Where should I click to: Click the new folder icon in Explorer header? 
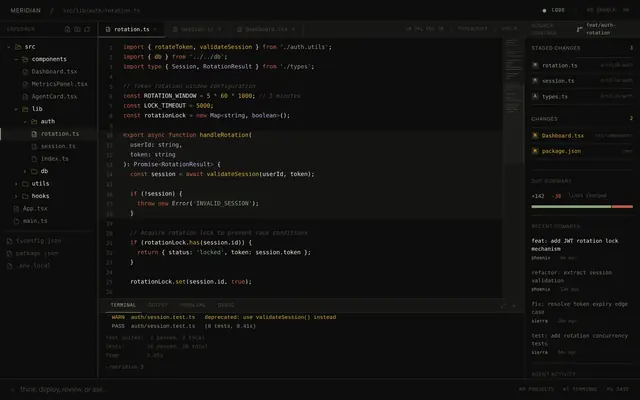pyautogui.click(x=77, y=29)
